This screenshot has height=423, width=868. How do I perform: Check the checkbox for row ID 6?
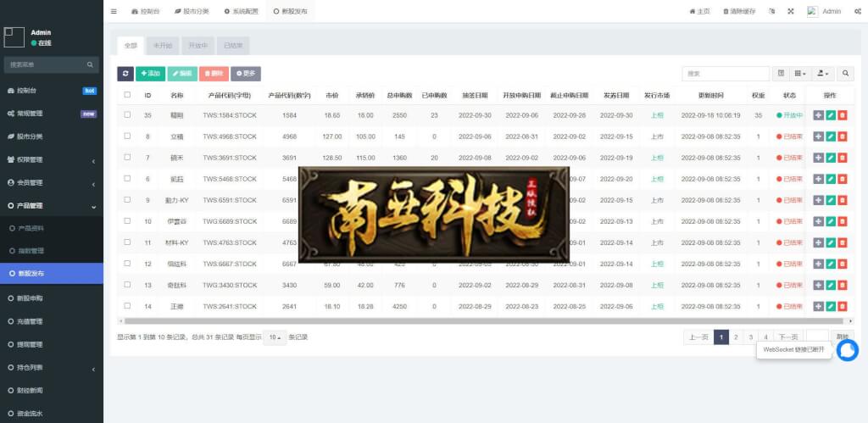click(127, 178)
